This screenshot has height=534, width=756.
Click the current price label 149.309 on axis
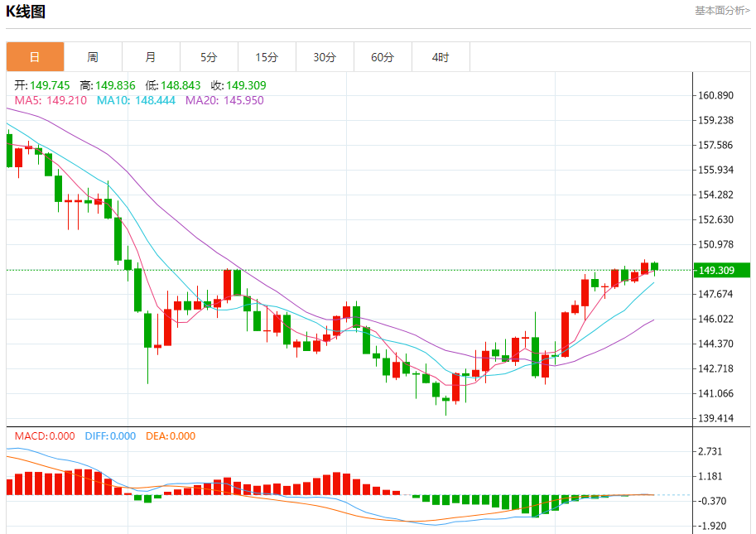(722, 271)
